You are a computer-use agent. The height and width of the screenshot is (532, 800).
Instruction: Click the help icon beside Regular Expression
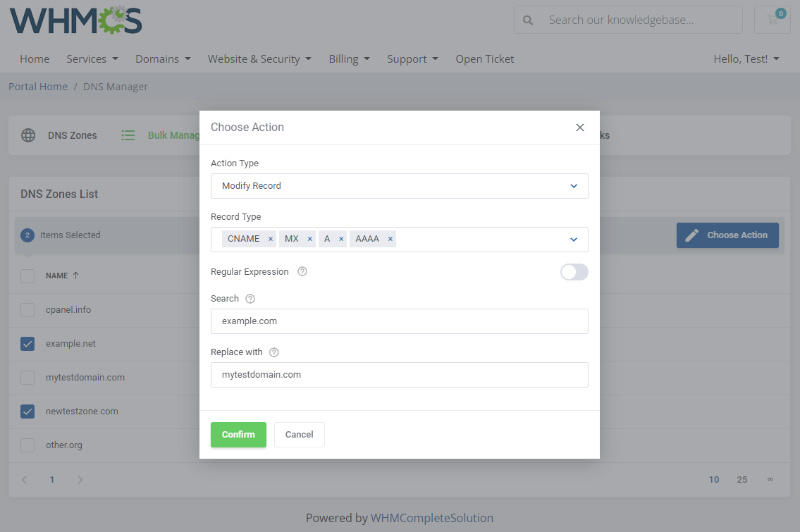[302, 271]
